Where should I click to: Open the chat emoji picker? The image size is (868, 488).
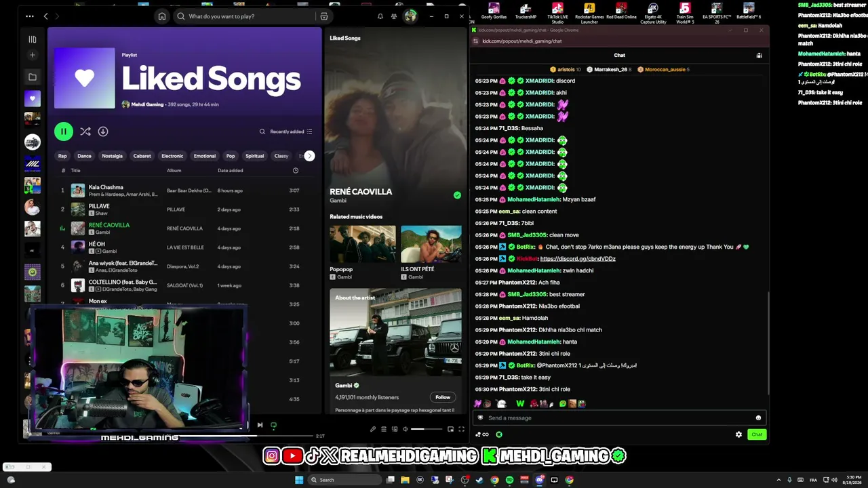[x=758, y=418]
